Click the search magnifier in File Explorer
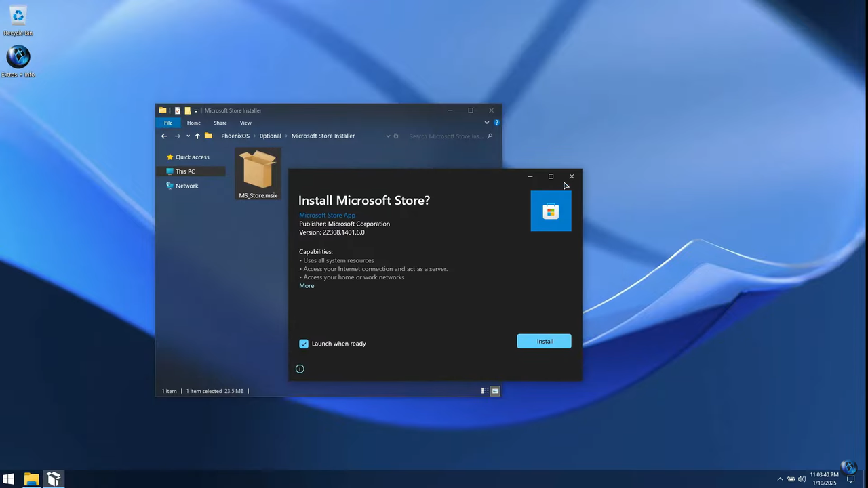 (x=490, y=136)
